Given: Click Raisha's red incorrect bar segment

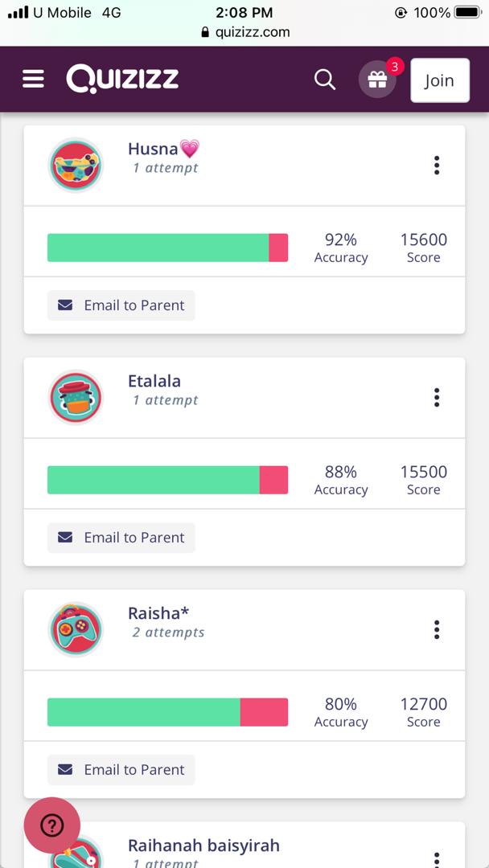Looking at the screenshot, I should [264, 712].
